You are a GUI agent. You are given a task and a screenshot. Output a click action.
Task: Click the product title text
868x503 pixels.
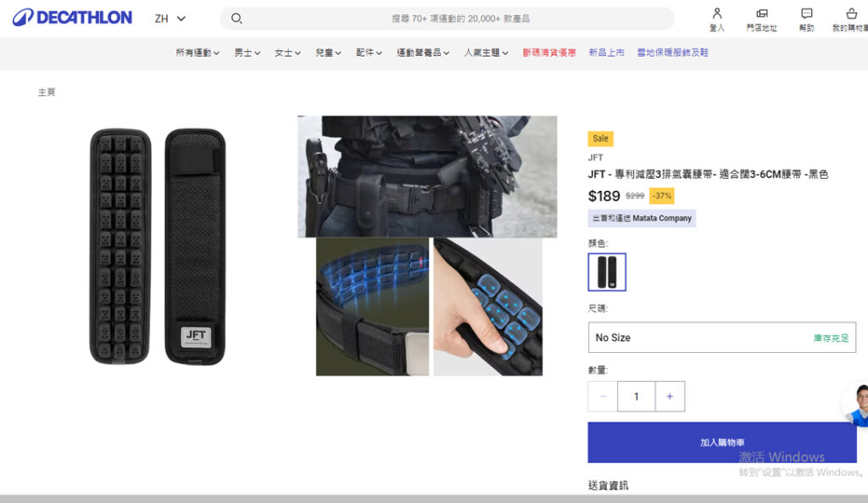(x=708, y=174)
